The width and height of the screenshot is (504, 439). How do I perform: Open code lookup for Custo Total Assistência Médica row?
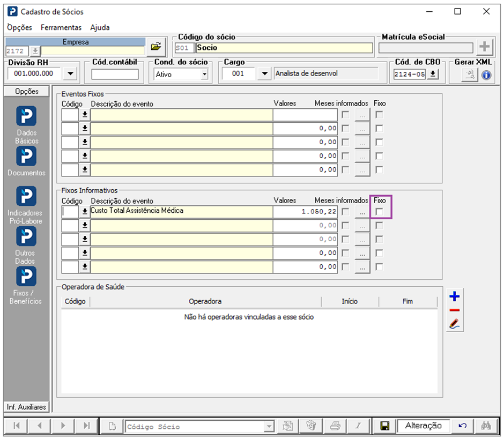(85, 212)
